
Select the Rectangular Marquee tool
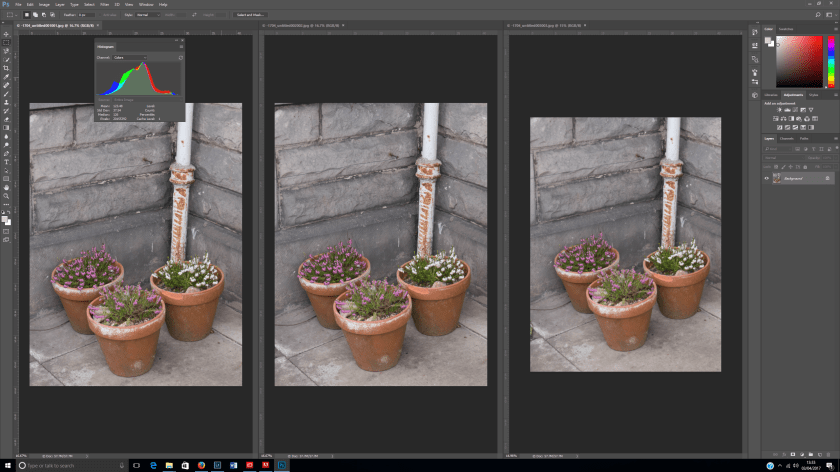[x=6, y=43]
